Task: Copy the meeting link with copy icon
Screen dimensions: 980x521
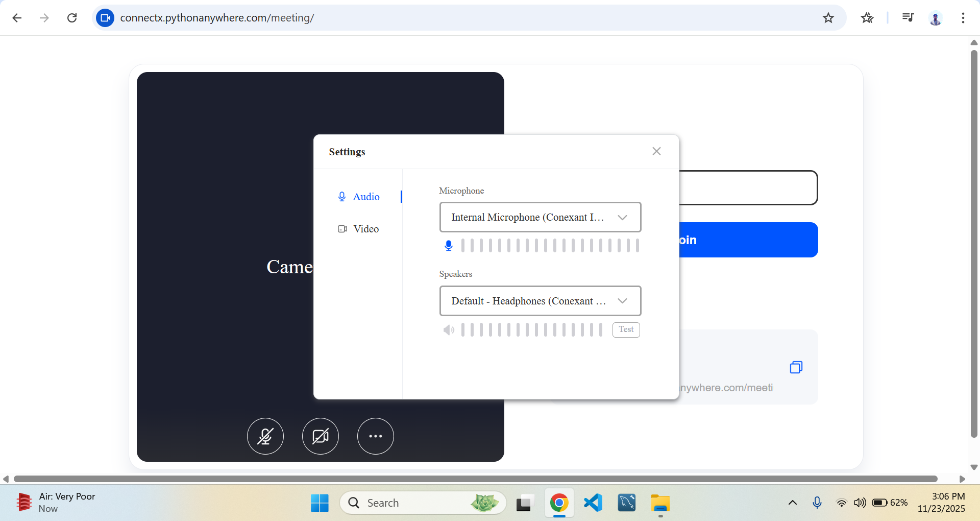Action: 796,367
